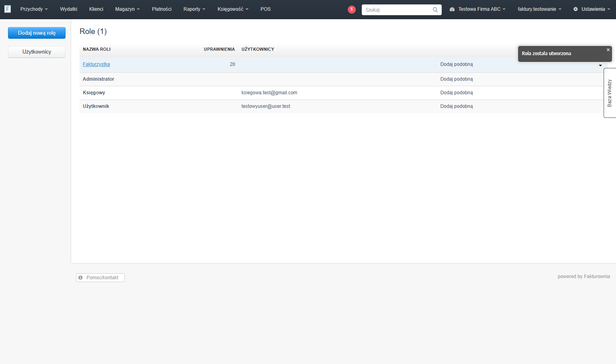The width and height of the screenshot is (616, 364).
Task: Click the powered by Fakturownia link
Action: (x=584, y=276)
